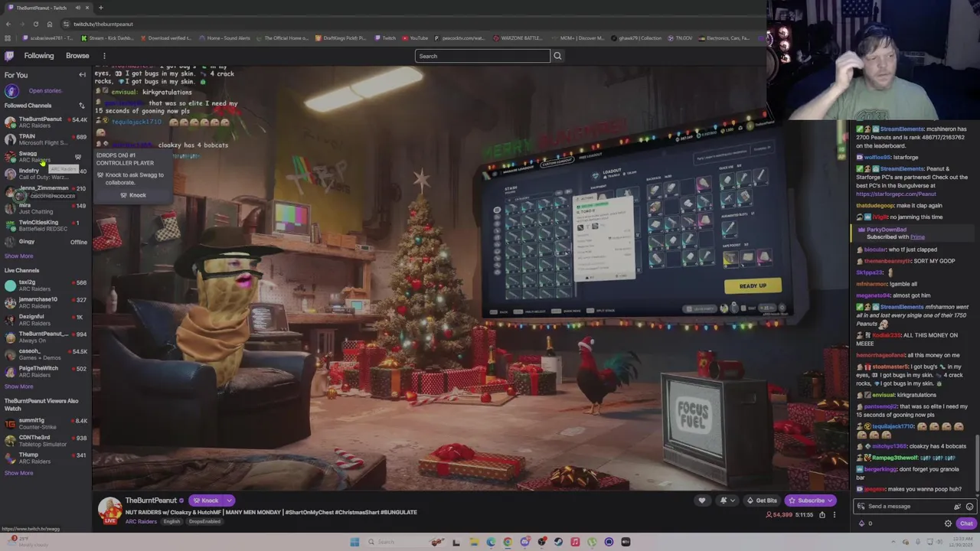The width and height of the screenshot is (980, 551).
Task: Open TheBurntPeanut channel avatar
Action: pyautogui.click(x=109, y=509)
